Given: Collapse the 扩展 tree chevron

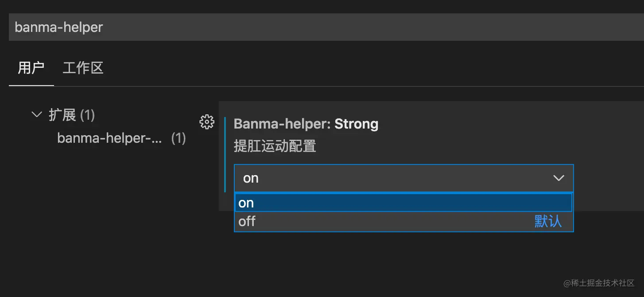Looking at the screenshot, I should 36,114.
